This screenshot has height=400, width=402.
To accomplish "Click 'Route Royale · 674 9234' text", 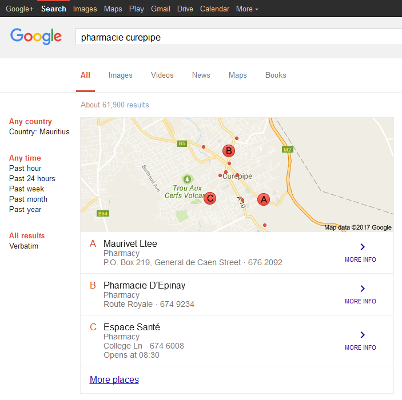I will click(x=149, y=304).
